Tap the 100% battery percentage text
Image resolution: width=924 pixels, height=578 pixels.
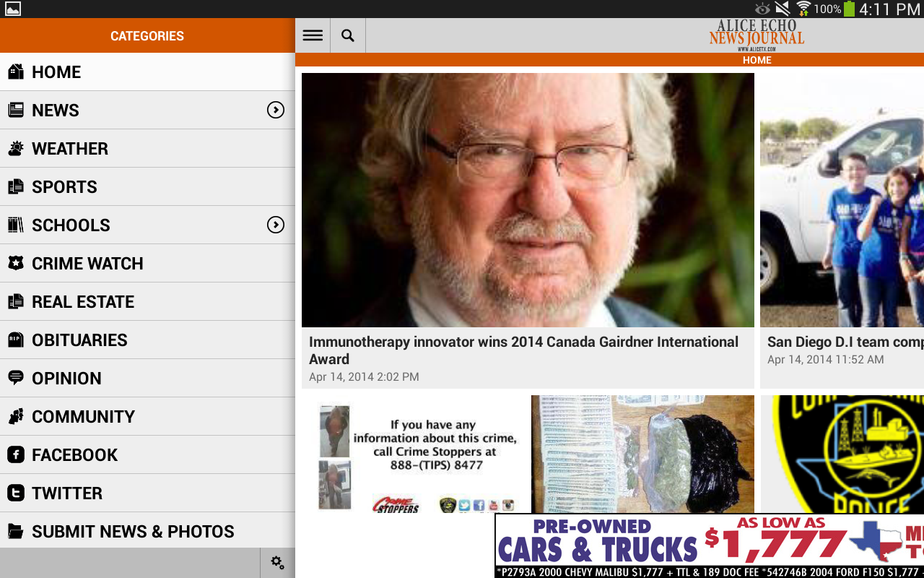click(827, 9)
